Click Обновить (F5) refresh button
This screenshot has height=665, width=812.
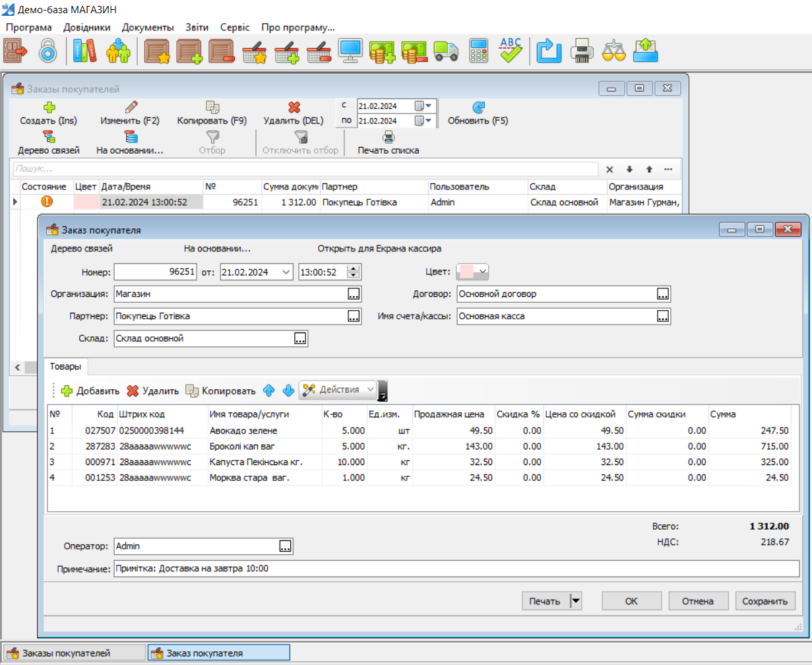coord(478,113)
